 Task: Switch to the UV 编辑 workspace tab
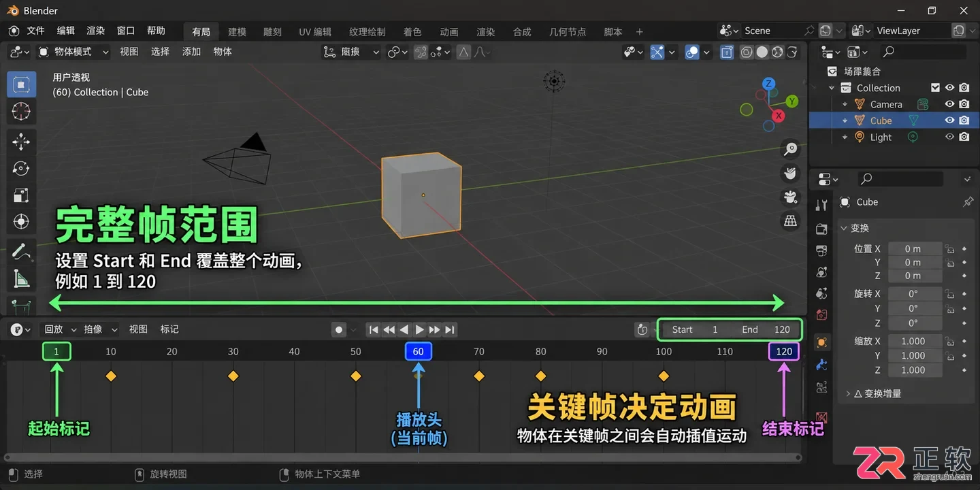(315, 31)
